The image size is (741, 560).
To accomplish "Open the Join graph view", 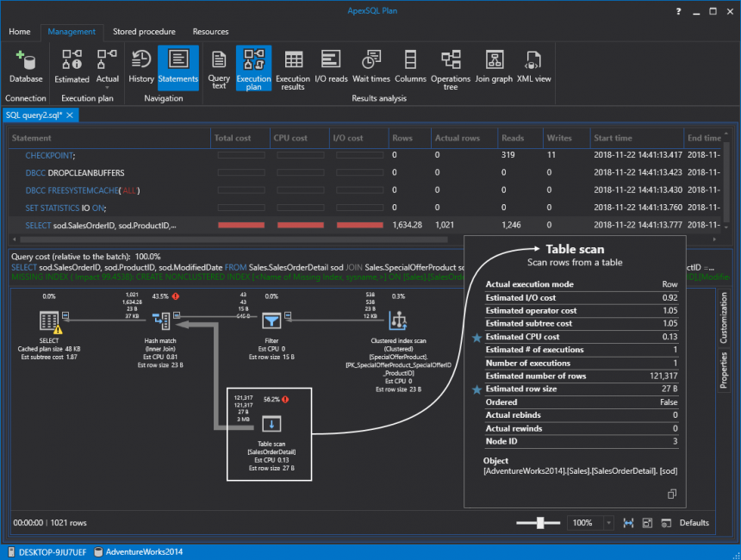I will (493, 65).
